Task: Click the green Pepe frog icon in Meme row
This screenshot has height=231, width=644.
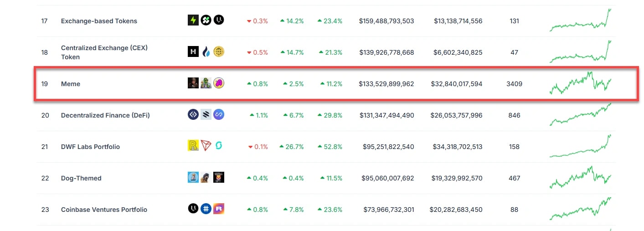Action: 206,83
